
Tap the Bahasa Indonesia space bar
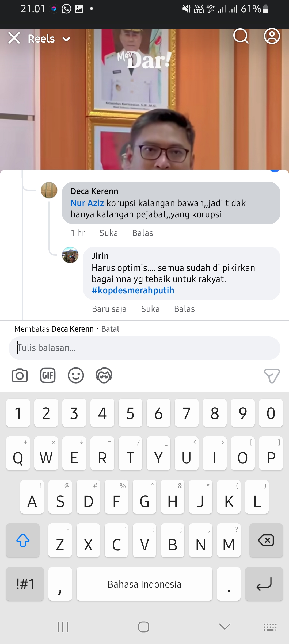tap(144, 584)
